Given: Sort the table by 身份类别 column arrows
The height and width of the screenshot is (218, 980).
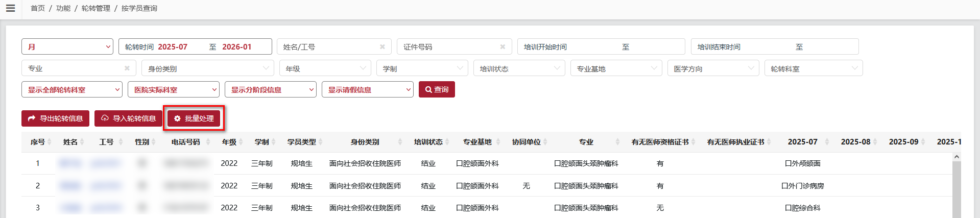Looking at the screenshot, I should [400, 142].
